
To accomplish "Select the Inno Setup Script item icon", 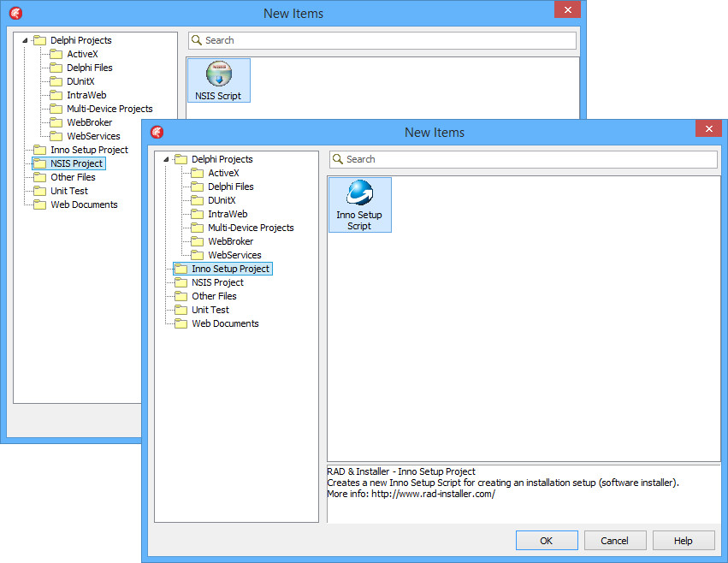I will [x=359, y=193].
